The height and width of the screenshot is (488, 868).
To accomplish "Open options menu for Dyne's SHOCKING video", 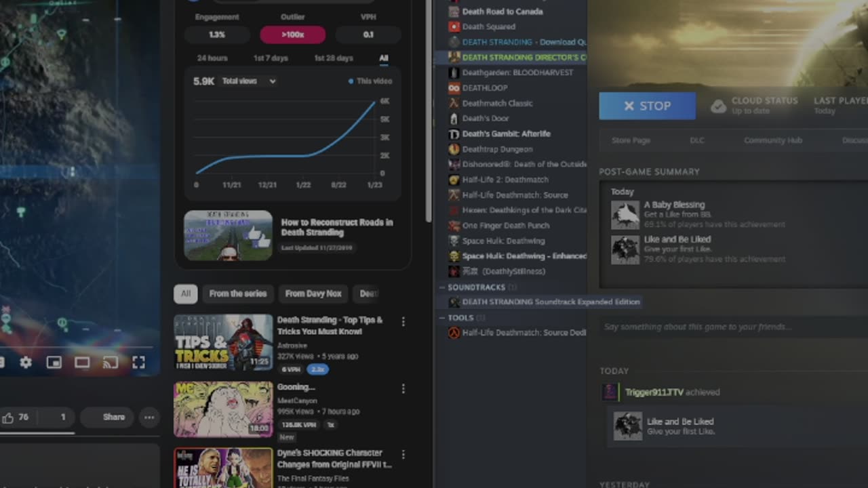I will 403,455.
